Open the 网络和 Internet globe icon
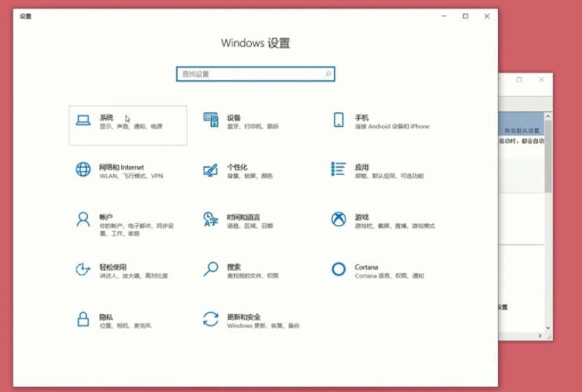The image size is (582, 392). click(x=83, y=169)
